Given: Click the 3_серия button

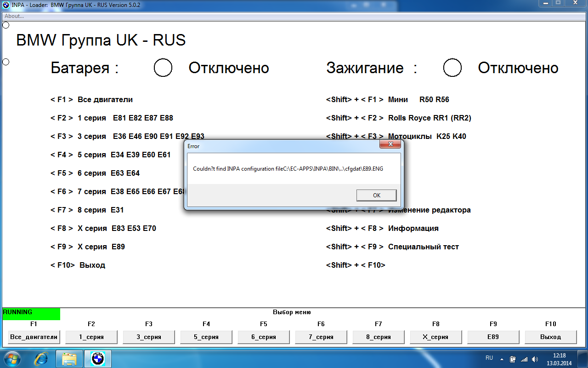Looking at the screenshot, I should coord(149,337).
